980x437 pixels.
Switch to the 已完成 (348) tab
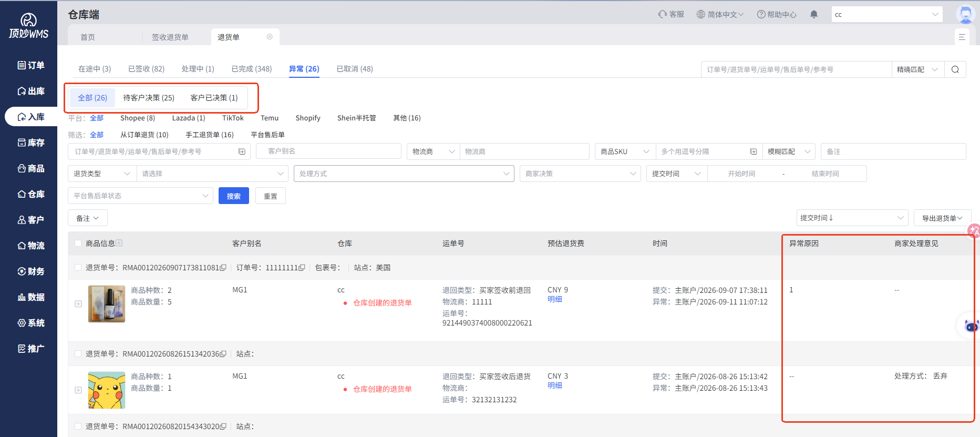tap(251, 69)
